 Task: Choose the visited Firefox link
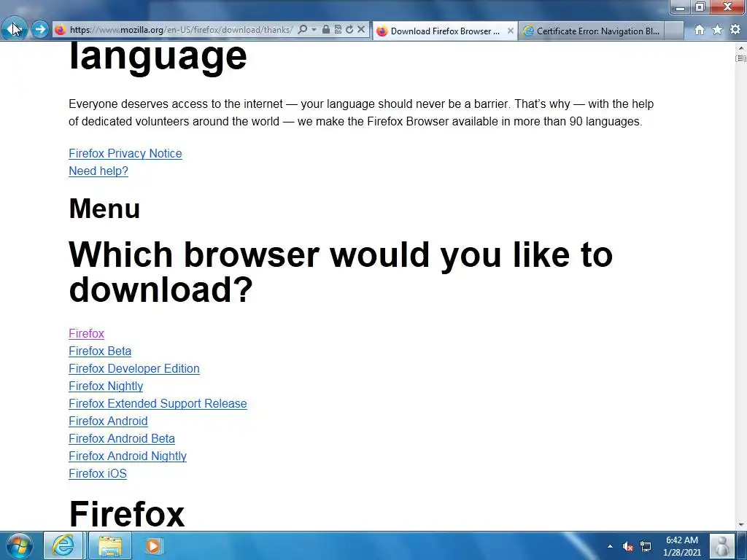click(x=86, y=333)
